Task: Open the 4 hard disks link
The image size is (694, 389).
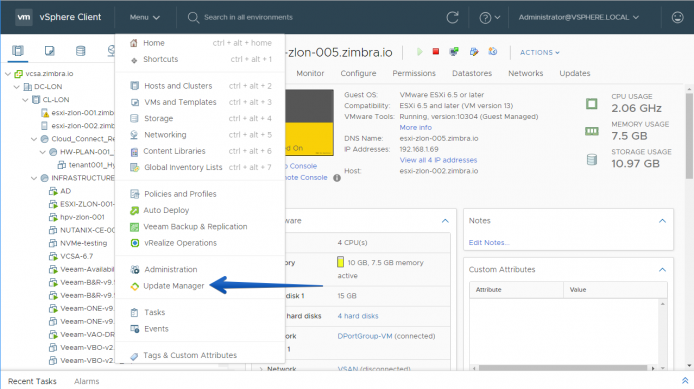Action: click(358, 316)
